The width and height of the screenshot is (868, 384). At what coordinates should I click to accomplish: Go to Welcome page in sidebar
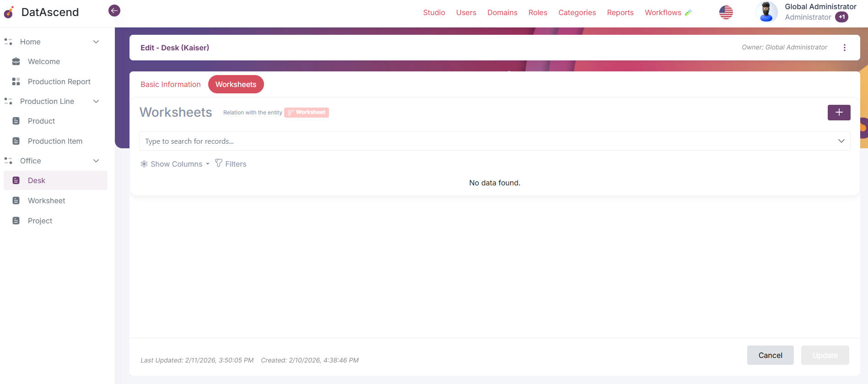click(x=44, y=61)
